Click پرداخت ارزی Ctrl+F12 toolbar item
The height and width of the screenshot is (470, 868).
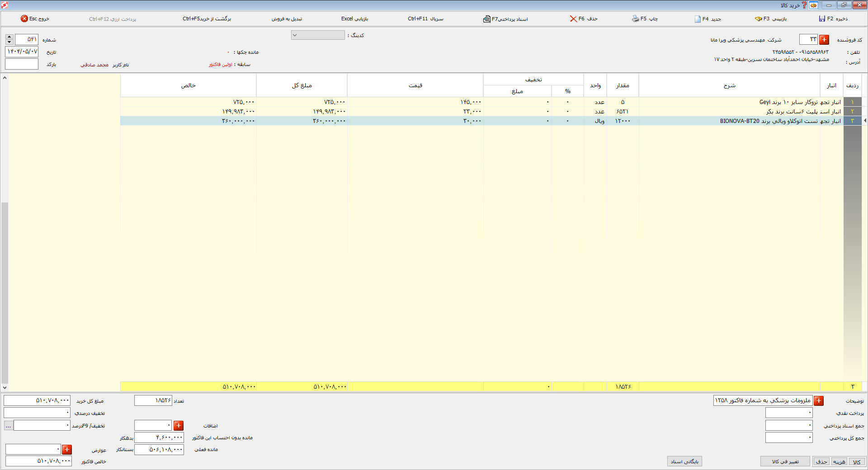click(113, 19)
